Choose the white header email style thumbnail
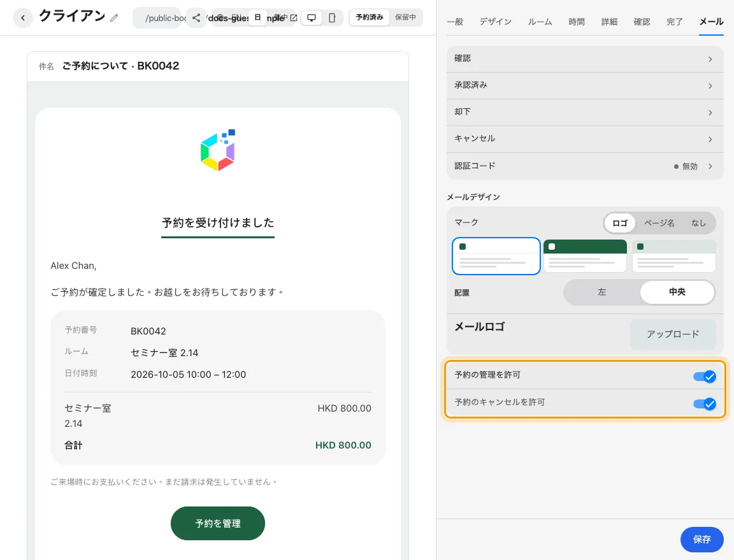The image size is (734, 560). coord(496,255)
